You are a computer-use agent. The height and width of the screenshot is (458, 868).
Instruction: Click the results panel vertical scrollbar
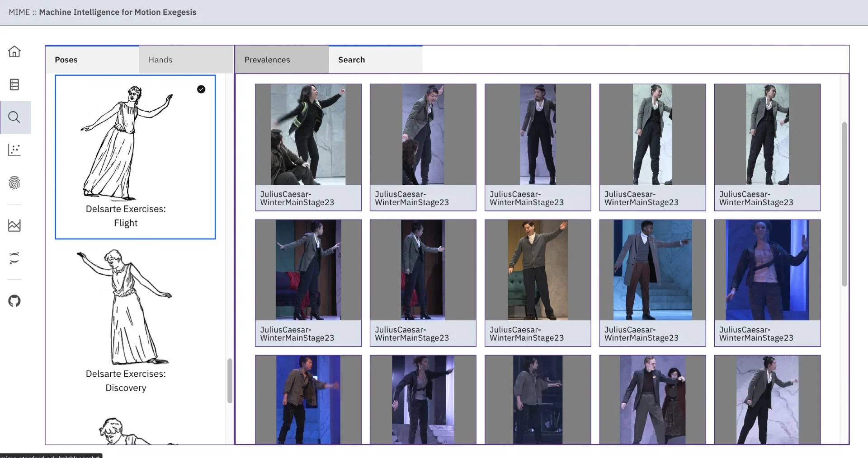[844, 204]
